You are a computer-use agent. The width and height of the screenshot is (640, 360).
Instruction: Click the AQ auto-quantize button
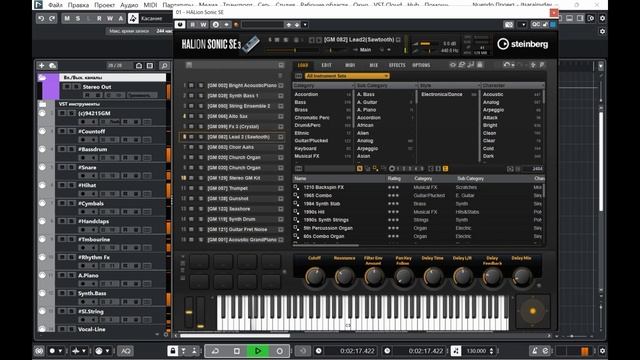[x=126, y=351]
